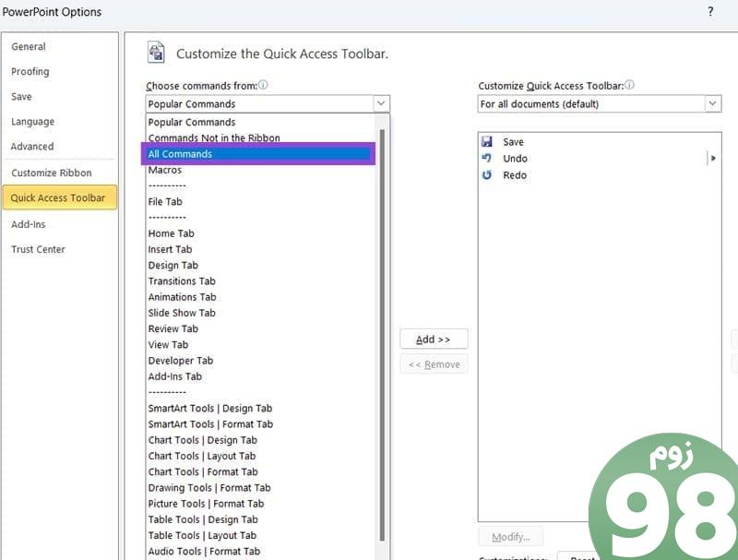Choose Add-Ins Tab entry
The image size is (738, 560).
tap(261, 376)
